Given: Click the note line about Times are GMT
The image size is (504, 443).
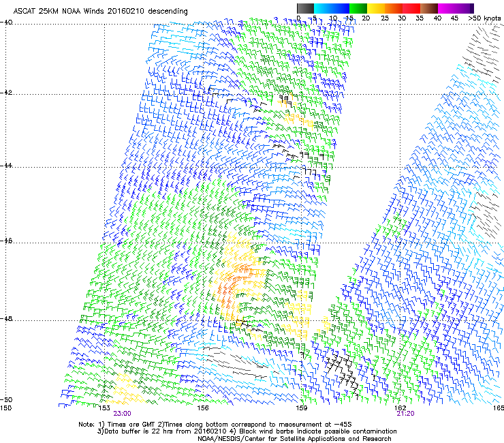Looking at the screenshot, I should (215, 425).
